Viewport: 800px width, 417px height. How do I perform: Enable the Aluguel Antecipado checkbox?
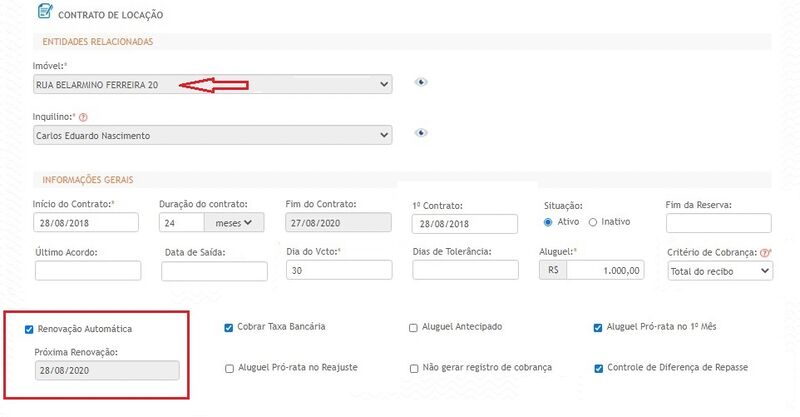(414, 327)
